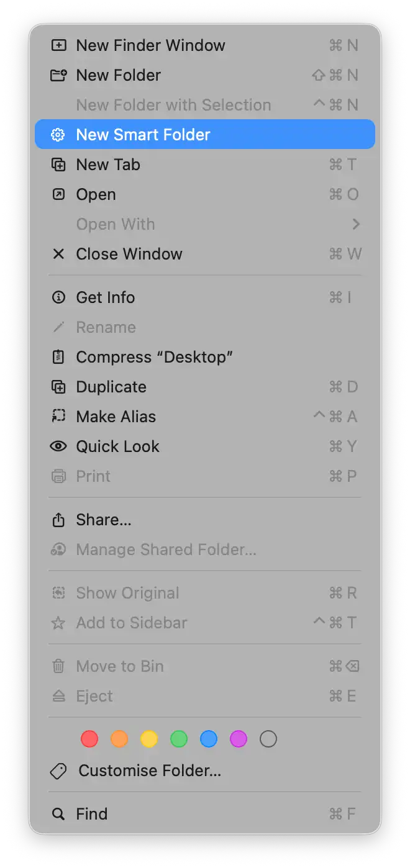Click the Customise Folder tag icon
The image size is (410, 868).
coord(58,771)
